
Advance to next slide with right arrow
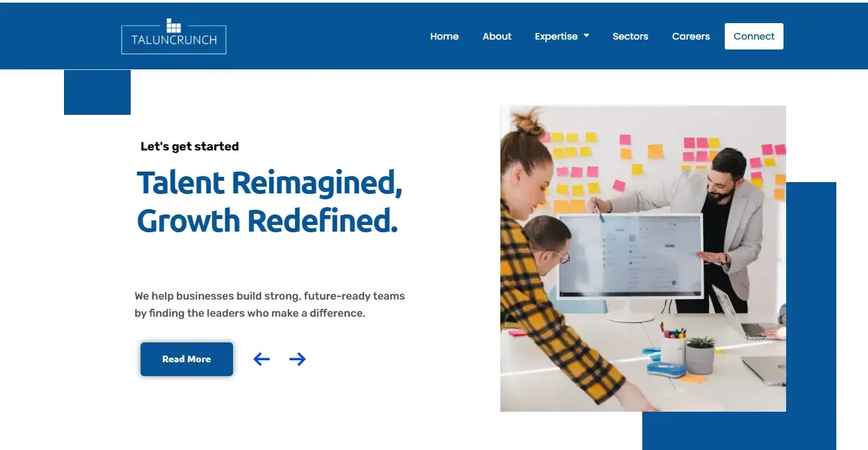(298, 359)
